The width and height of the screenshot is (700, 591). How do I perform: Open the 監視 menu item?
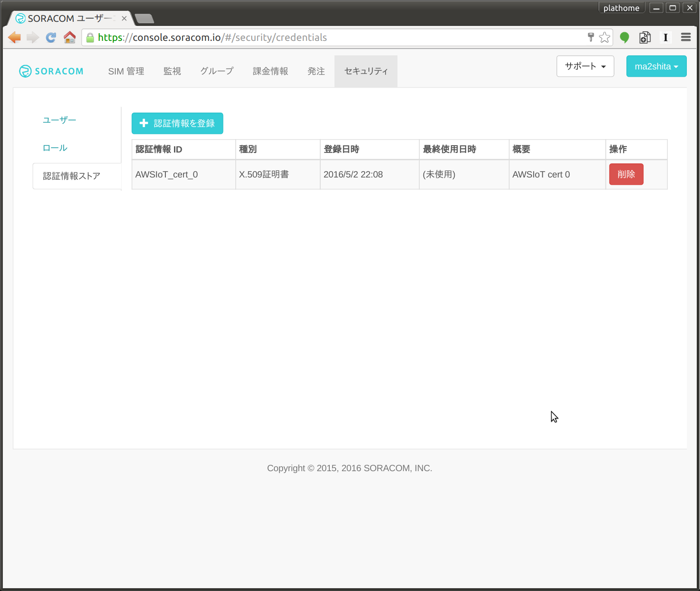172,71
